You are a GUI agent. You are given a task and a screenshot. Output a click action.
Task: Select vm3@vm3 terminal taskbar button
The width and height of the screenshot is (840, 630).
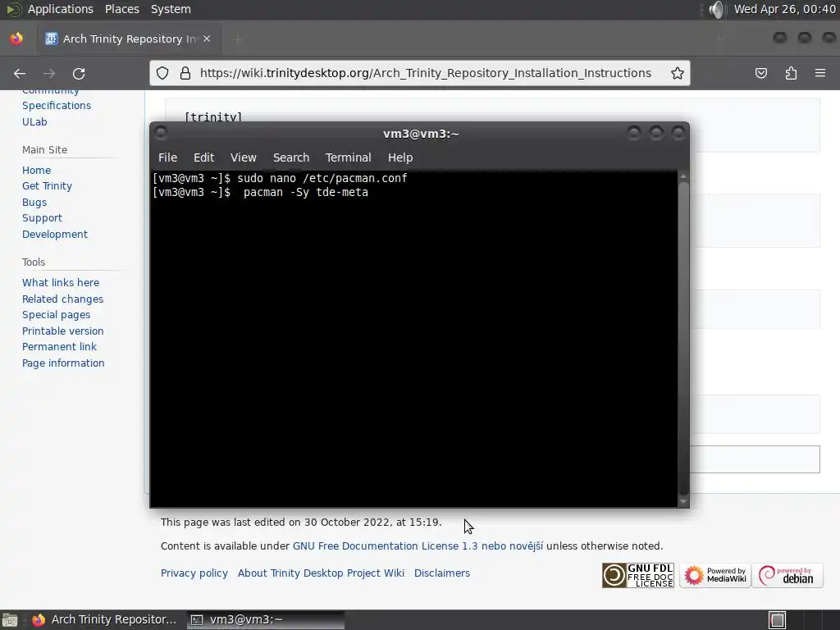266,620
